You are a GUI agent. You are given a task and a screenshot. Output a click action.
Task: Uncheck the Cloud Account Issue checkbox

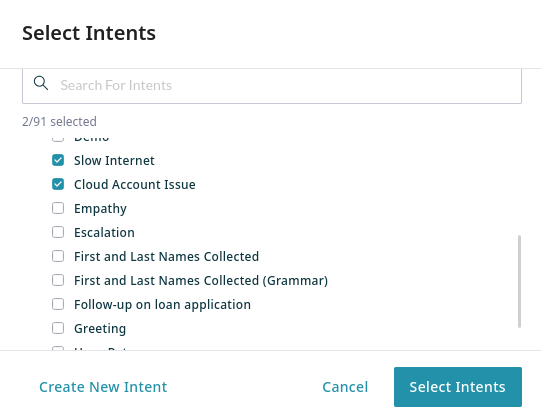tap(58, 184)
